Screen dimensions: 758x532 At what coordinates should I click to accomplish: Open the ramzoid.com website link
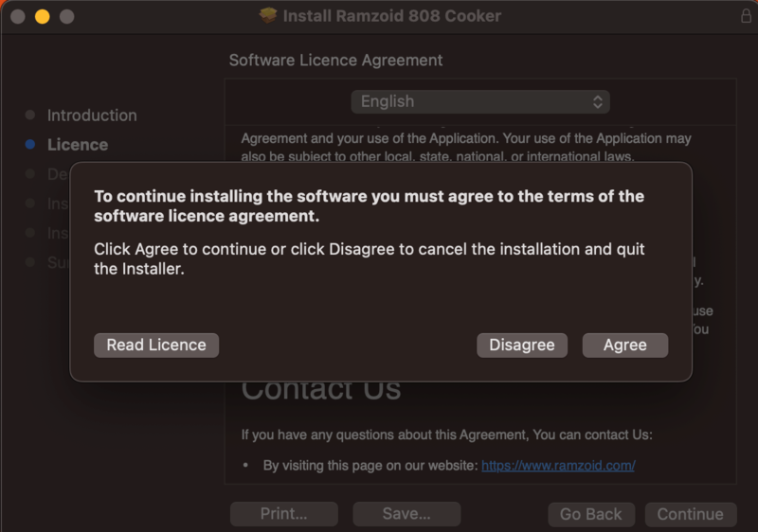click(x=558, y=466)
